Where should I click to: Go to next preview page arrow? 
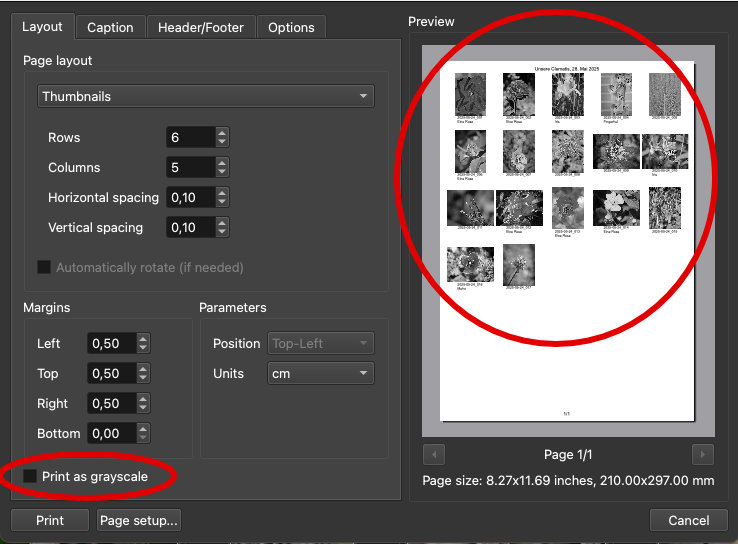click(x=702, y=454)
